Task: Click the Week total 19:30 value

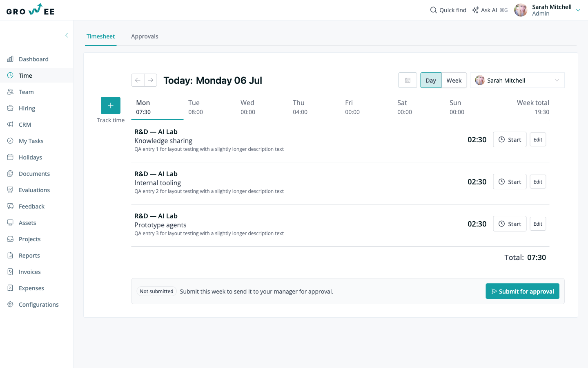Action: [542, 112]
